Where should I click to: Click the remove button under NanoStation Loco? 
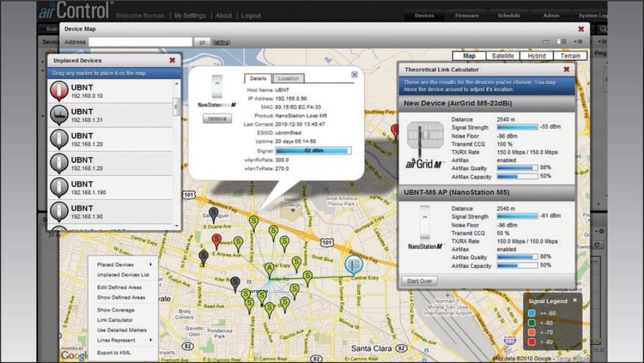(x=217, y=118)
